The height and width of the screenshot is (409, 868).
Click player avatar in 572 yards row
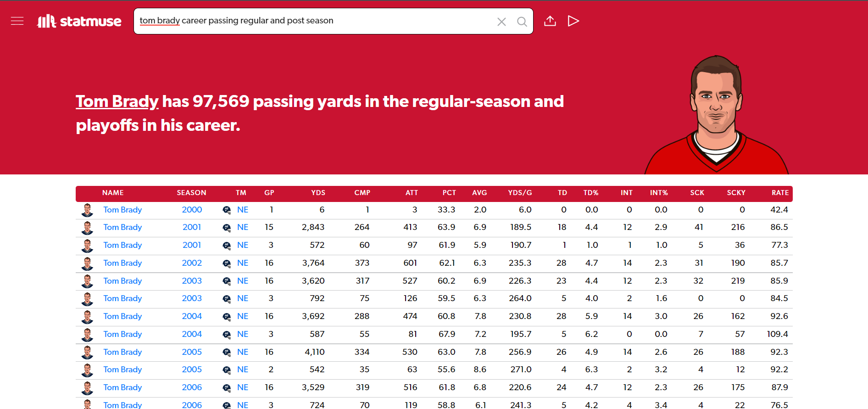tap(87, 246)
